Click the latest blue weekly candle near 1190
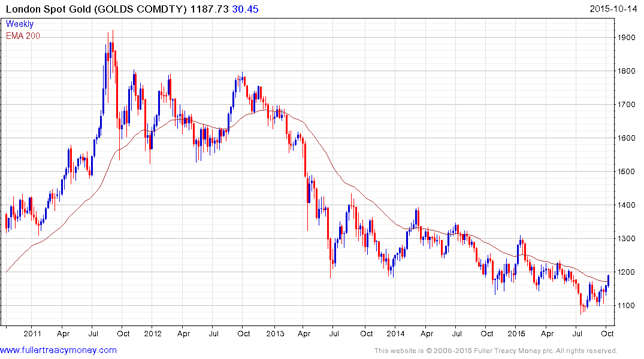Viewport: 644px width, 359px height. [608, 280]
